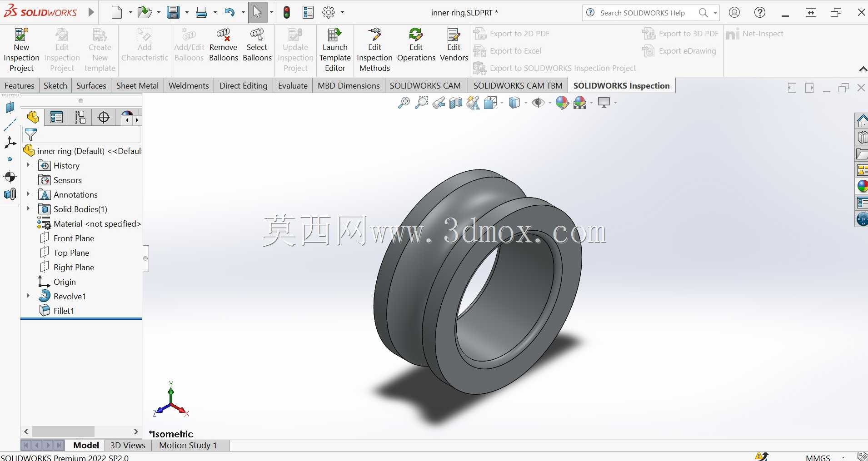Expand the Revolve1 feature node
868x461 pixels.
pyautogui.click(x=28, y=296)
